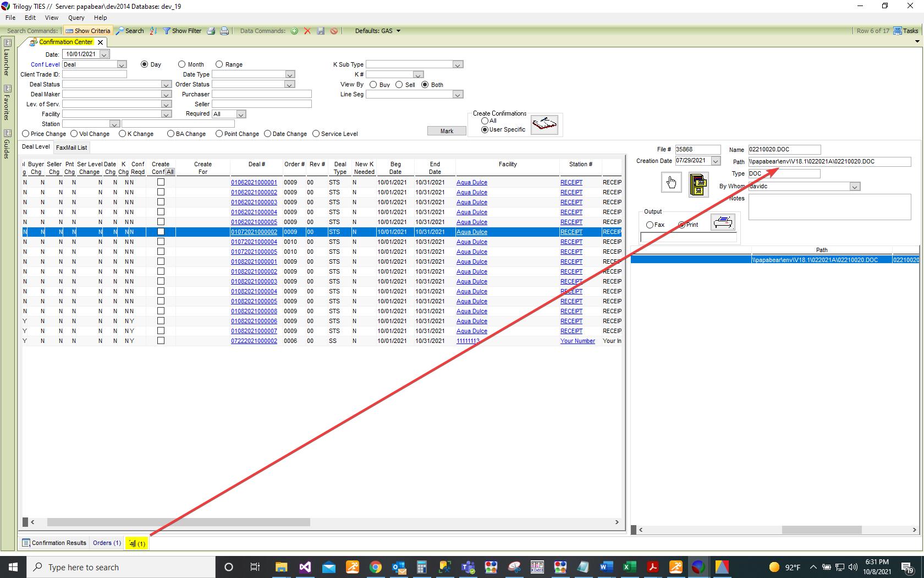Switch to the FaxMail List tab
Viewport: 924px width, 578px height.
tap(71, 148)
